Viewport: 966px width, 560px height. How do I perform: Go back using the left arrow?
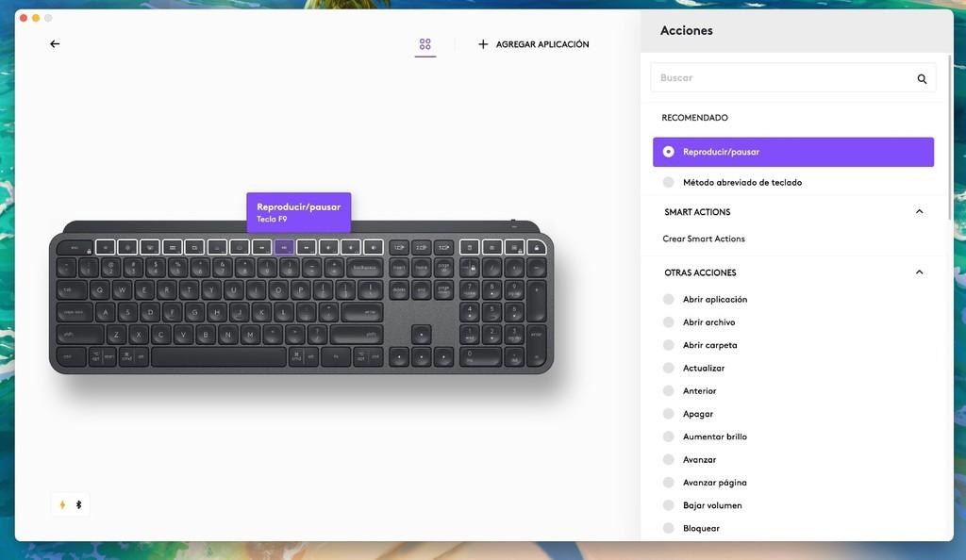point(55,43)
